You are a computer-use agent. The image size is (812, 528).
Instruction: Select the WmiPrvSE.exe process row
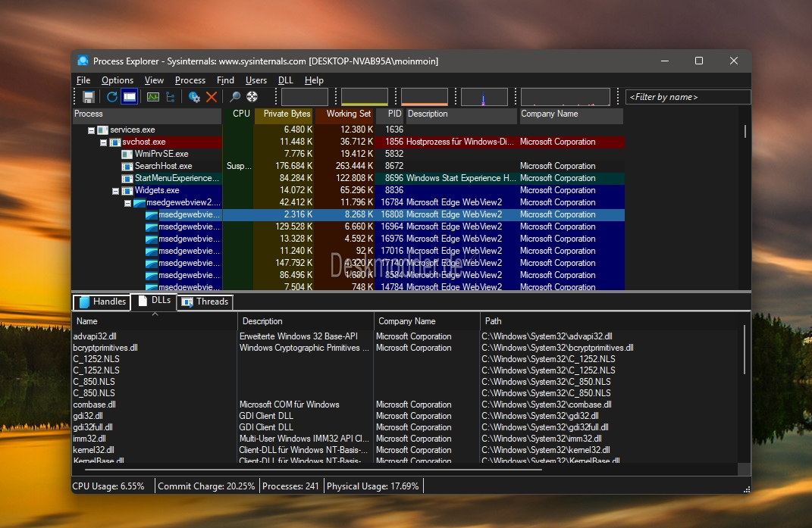click(x=349, y=154)
